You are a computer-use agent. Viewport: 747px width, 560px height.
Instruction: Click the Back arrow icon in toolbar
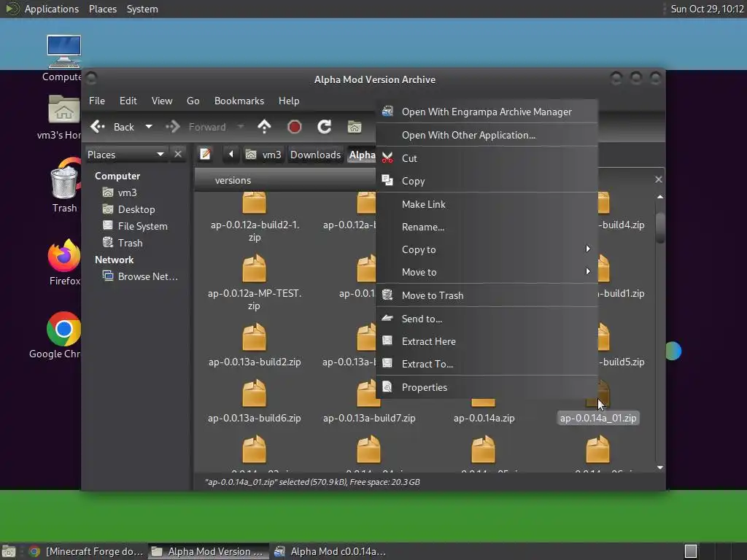click(x=98, y=127)
